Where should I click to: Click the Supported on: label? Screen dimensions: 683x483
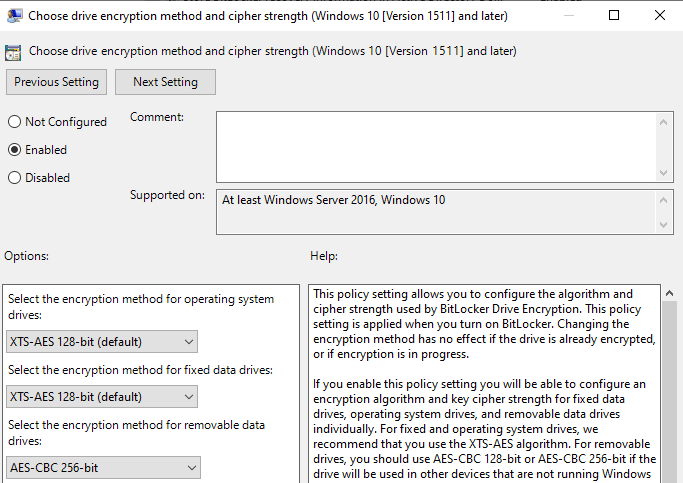click(x=167, y=195)
